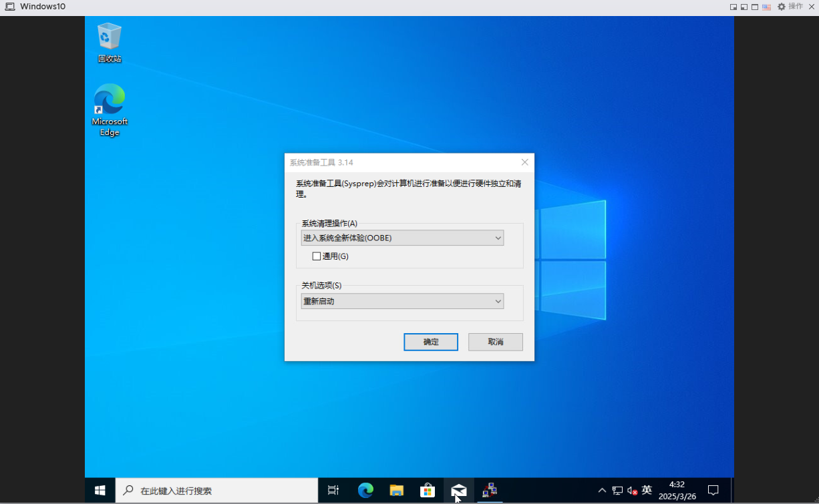This screenshot has height=504, width=819.
Task: Open the clock showing 4:32
Action: coord(677,491)
